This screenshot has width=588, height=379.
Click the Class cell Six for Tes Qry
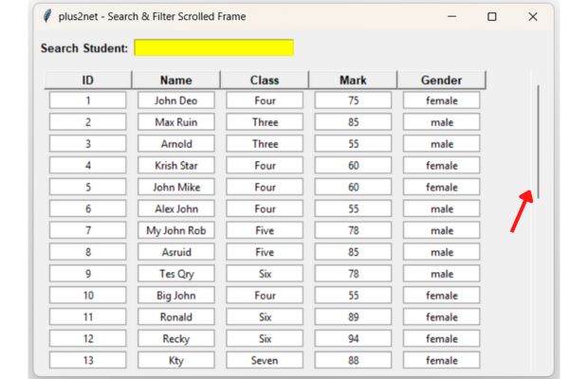tap(265, 274)
